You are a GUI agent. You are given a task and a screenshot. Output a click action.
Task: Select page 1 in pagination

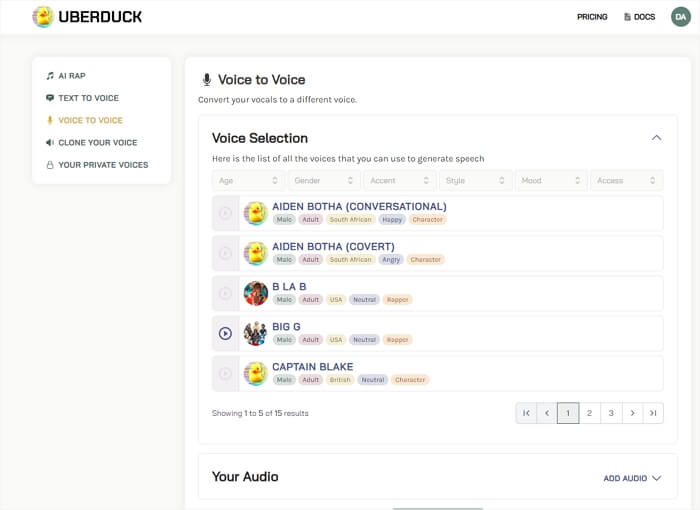568,413
